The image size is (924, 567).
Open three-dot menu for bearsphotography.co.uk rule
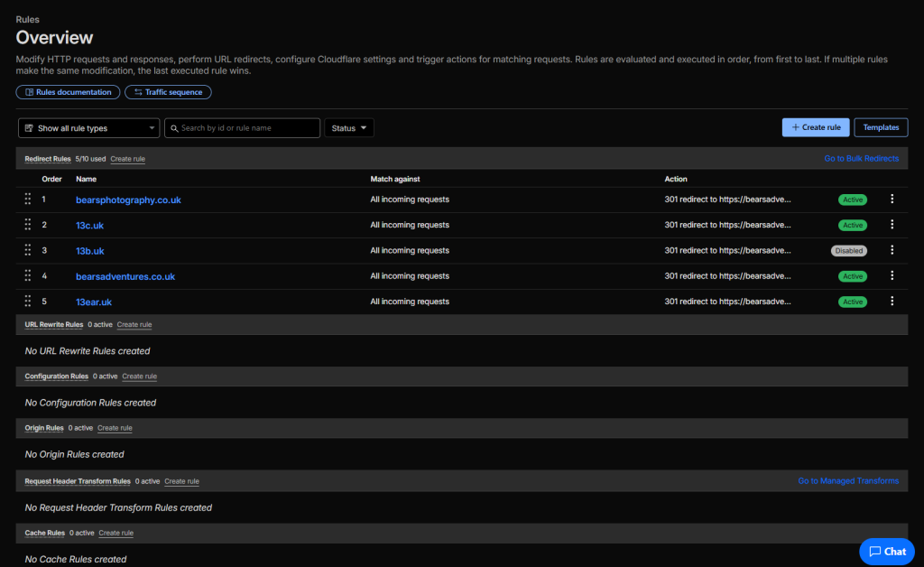click(892, 200)
